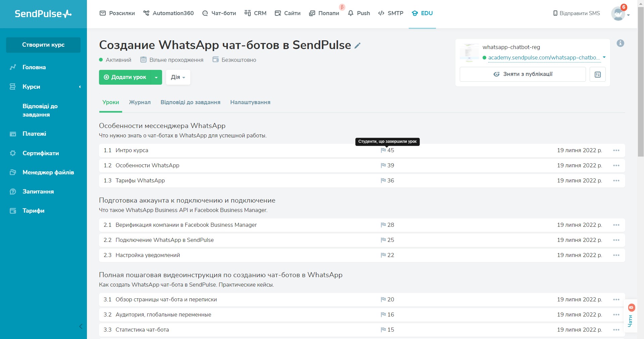
Task: Click the whatsapp-chatbot-reg page thumbnail
Action: (469, 52)
